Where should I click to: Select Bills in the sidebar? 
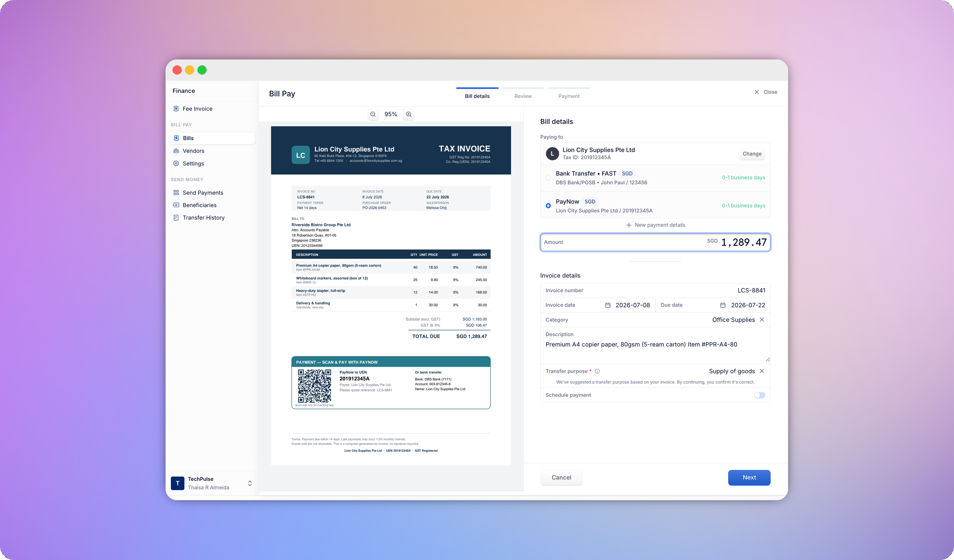pyautogui.click(x=212, y=138)
